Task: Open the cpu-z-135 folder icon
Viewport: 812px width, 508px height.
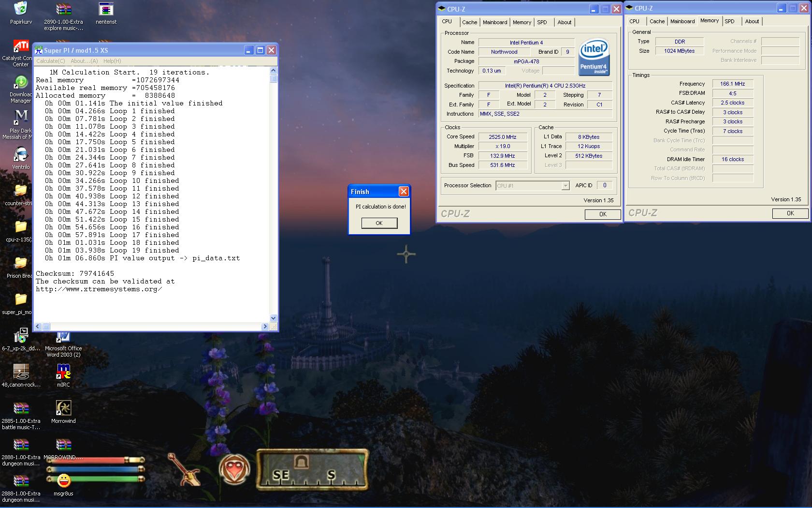Action: [21, 227]
